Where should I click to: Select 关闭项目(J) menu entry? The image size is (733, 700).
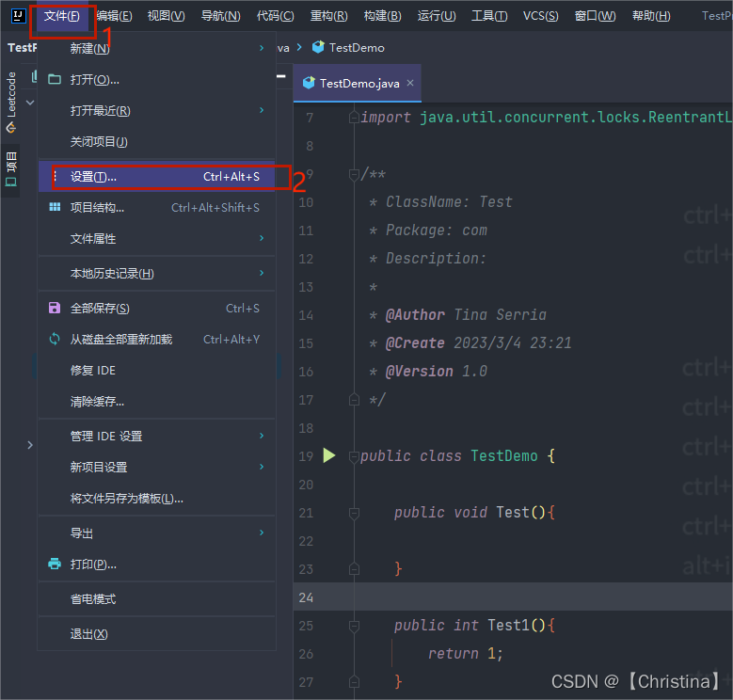coord(156,141)
